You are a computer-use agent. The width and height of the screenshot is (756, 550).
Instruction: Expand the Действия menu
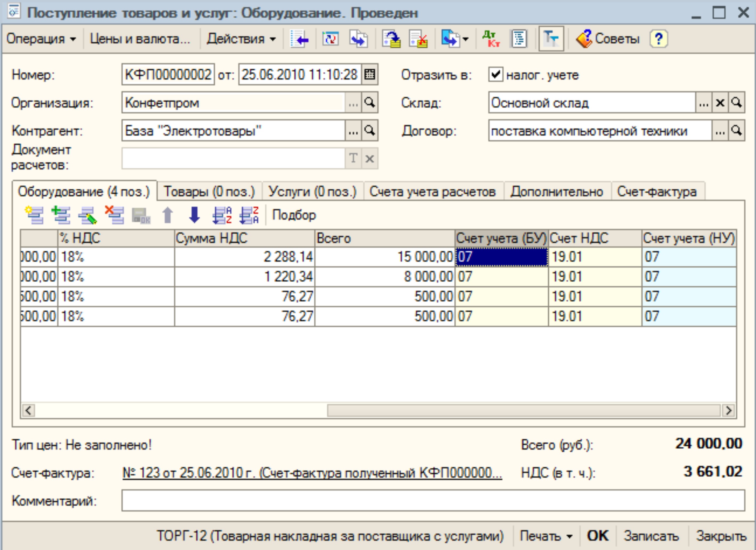[x=241, y=39]
